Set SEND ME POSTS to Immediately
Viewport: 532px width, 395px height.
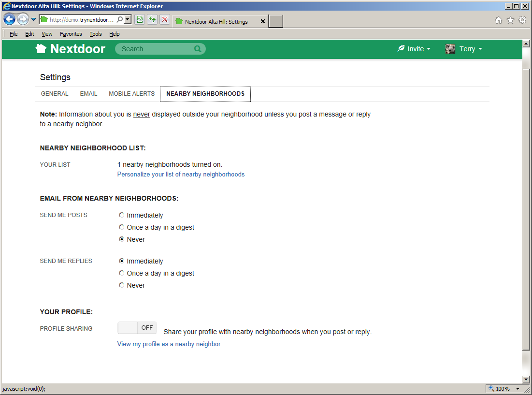tap(121, 215)
